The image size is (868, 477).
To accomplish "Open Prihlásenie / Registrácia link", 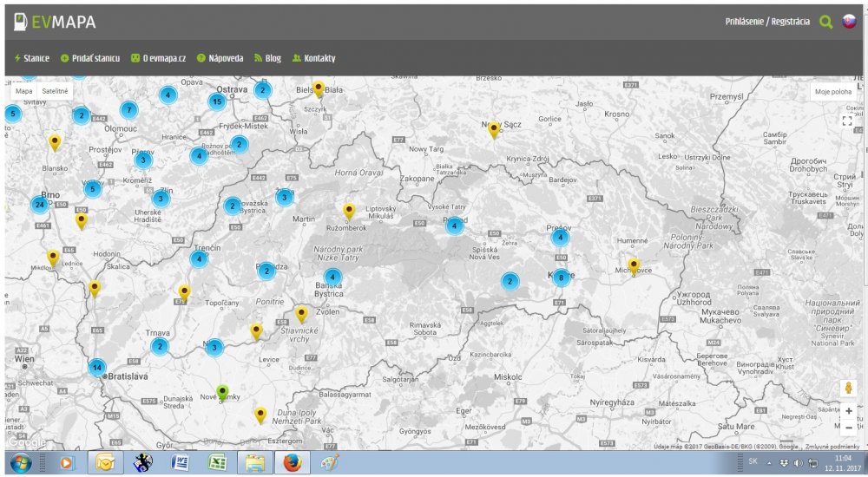I will (x=767, y=22).
